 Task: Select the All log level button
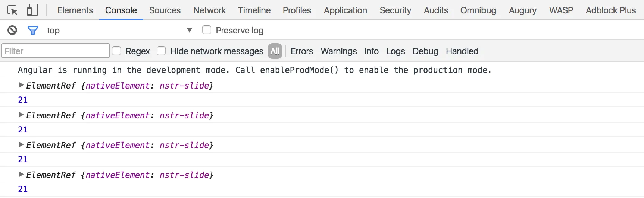pyautogui.click(x=275, y=51)
